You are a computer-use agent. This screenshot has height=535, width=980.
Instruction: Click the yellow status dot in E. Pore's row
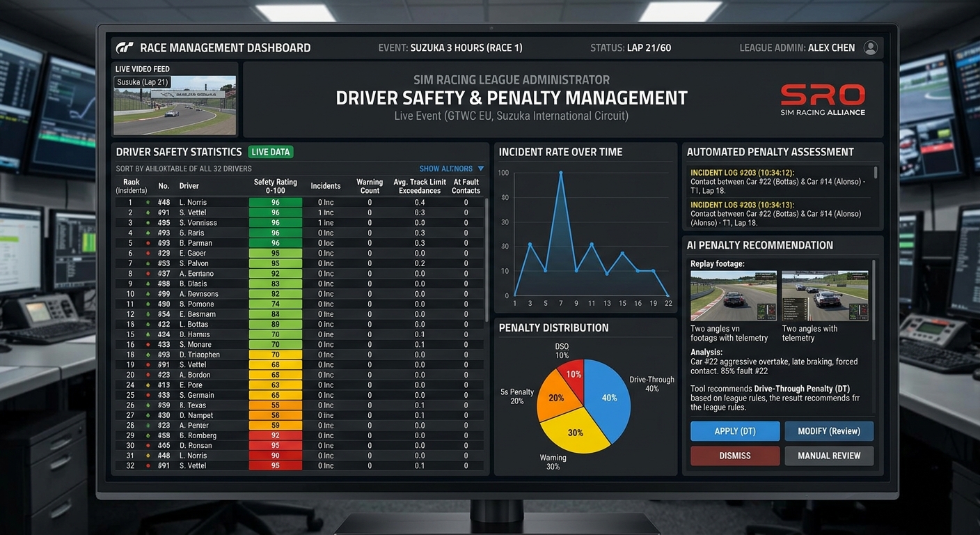[x=148, y=385]
